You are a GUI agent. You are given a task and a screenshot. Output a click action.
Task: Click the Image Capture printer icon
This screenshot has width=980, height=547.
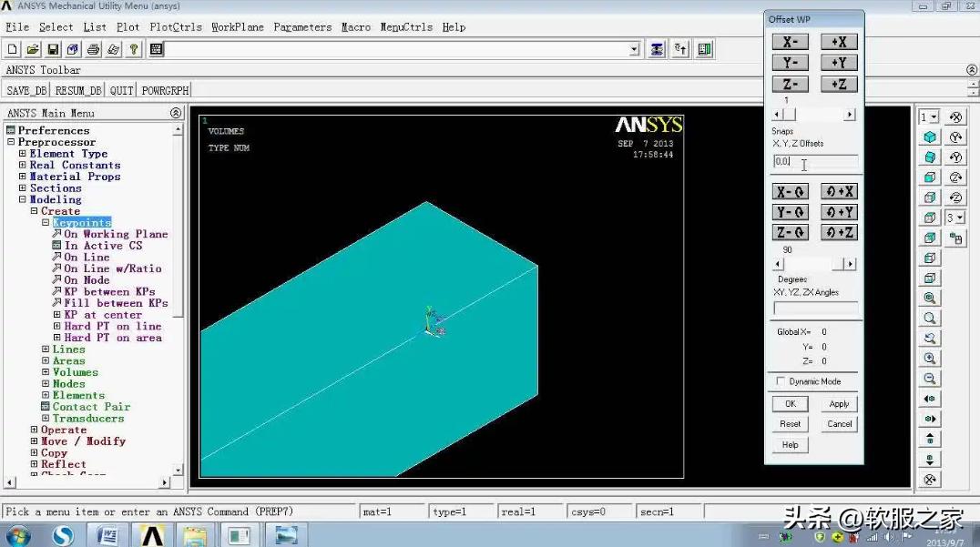tap(93, 49)
